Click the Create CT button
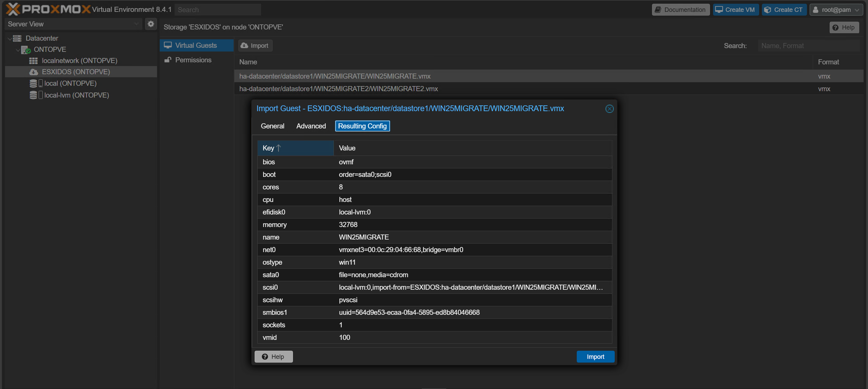The image size is (868, 389). [x=784, y=9]
